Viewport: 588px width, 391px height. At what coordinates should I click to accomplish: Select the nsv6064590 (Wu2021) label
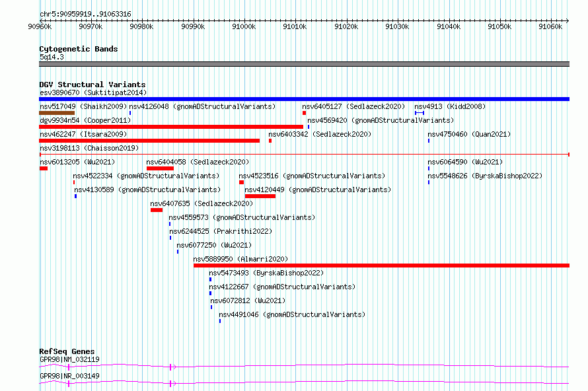[x=465, y=162]
